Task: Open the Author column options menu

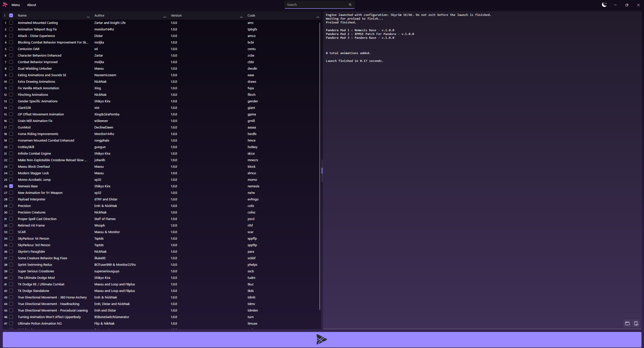Action: point(165,16)
